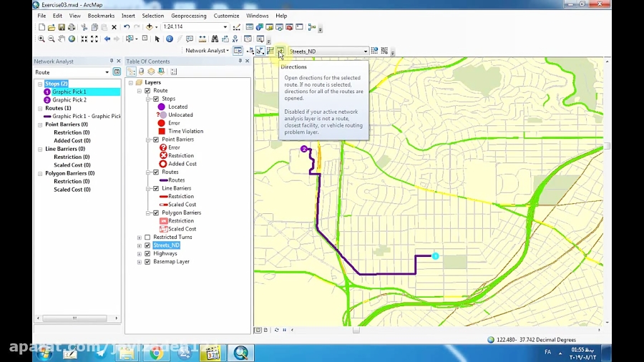
Task: Open the File menu
Action: coord(42,16)
